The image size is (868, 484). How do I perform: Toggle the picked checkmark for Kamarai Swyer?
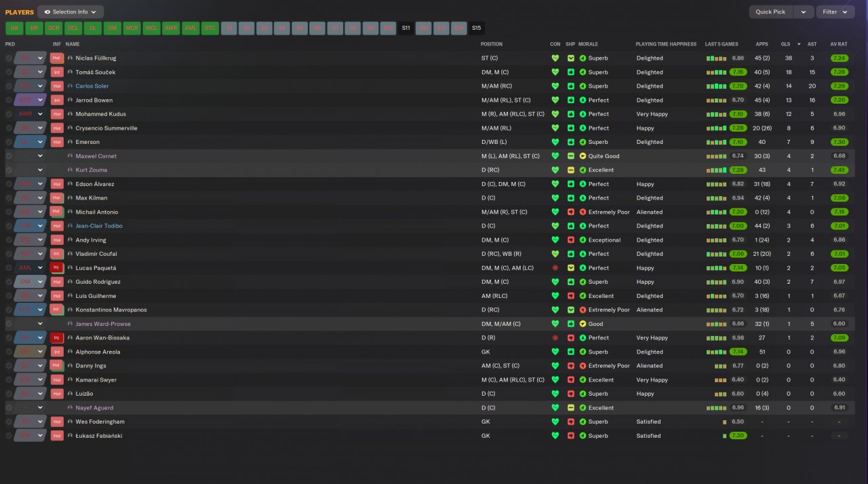(9, 380)
